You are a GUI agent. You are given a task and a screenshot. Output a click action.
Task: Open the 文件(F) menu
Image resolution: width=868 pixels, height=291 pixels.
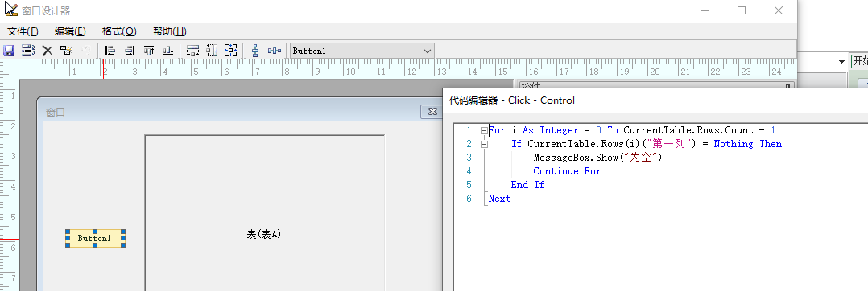[23, 31]
